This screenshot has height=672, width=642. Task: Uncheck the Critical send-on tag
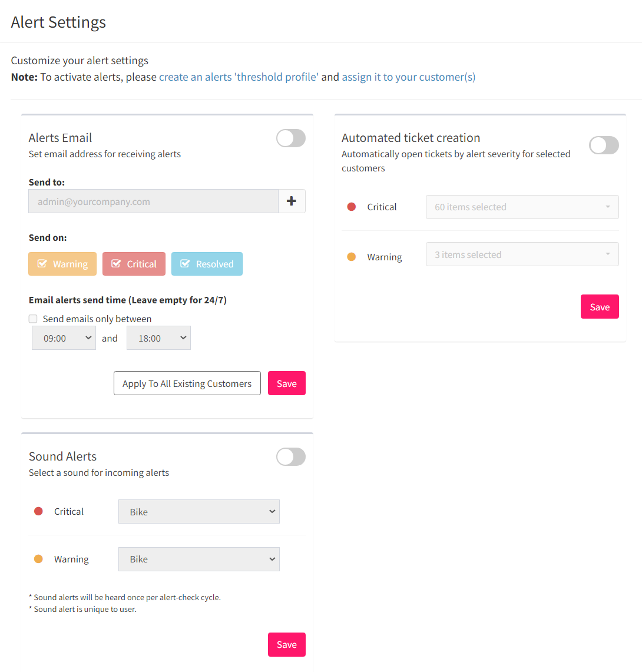click(x=134, y=264)
